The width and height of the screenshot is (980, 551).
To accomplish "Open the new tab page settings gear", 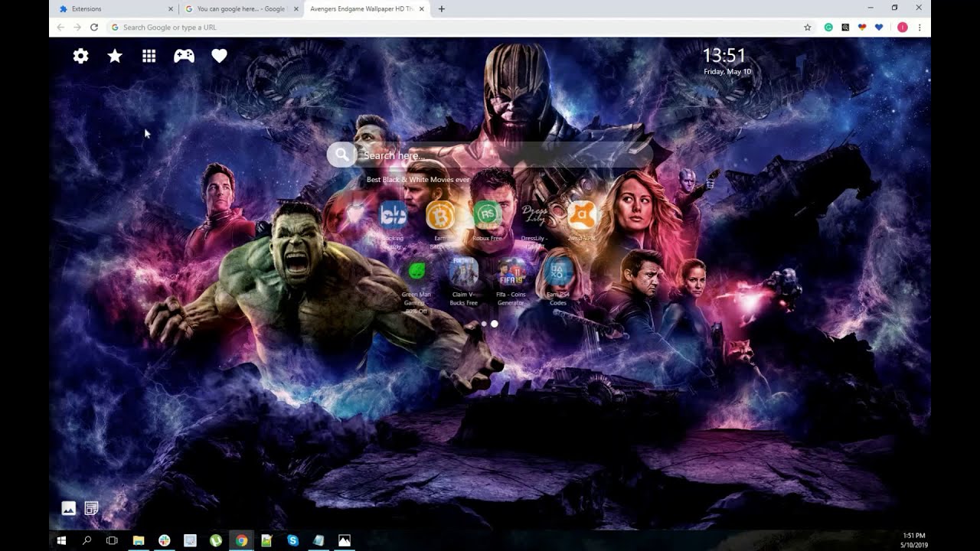I will tap(80, 56).
